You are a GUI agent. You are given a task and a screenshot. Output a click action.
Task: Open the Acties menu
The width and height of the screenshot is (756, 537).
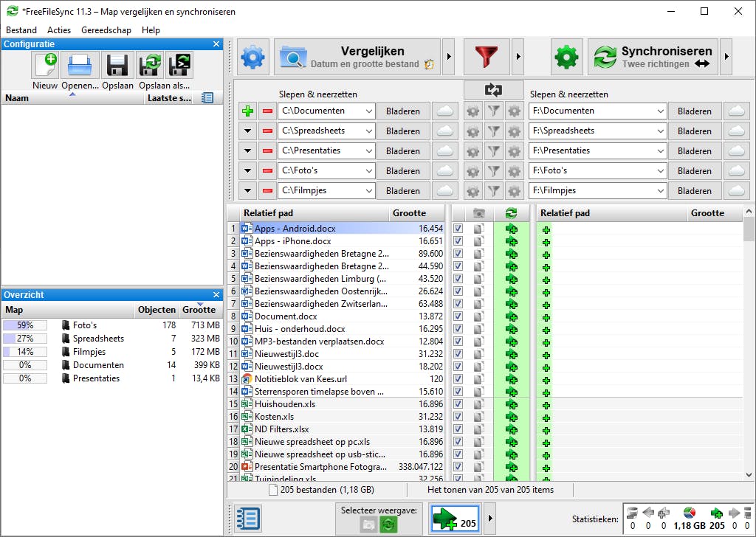[x=59, y=30]
